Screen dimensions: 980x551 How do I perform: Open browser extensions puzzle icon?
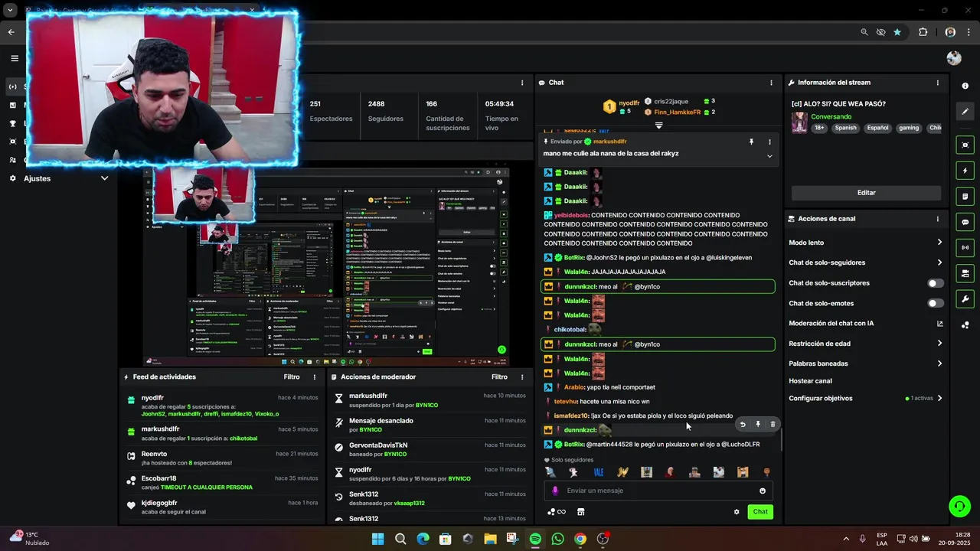(923, 32)
